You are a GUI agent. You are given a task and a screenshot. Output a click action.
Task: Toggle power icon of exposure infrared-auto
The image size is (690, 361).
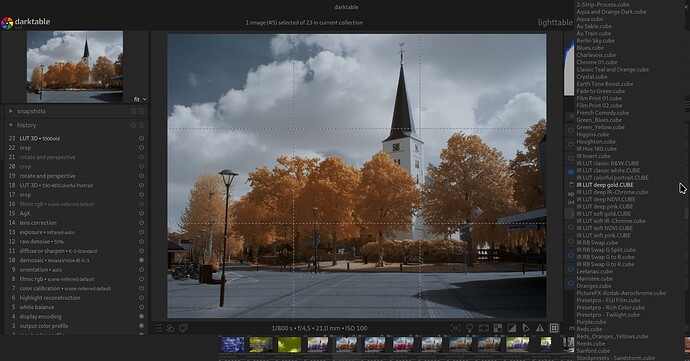pyautogui.click(x=141, y=232)
